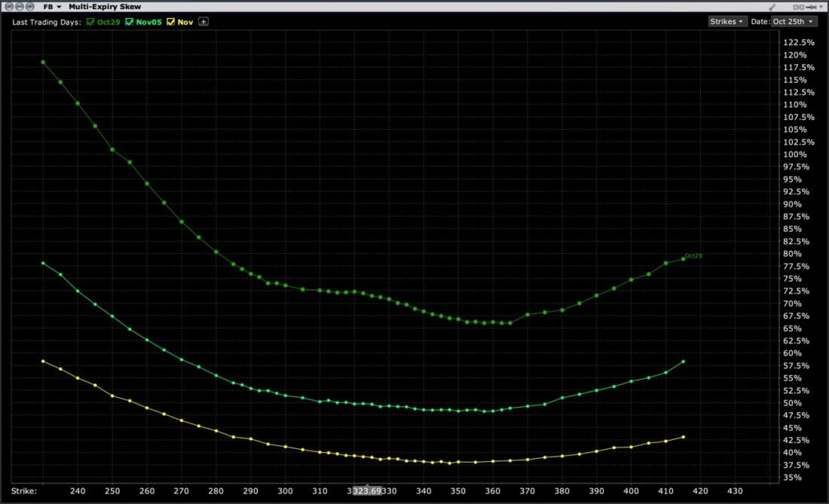Toggle the Oct29 expiry checkbox

90,22
